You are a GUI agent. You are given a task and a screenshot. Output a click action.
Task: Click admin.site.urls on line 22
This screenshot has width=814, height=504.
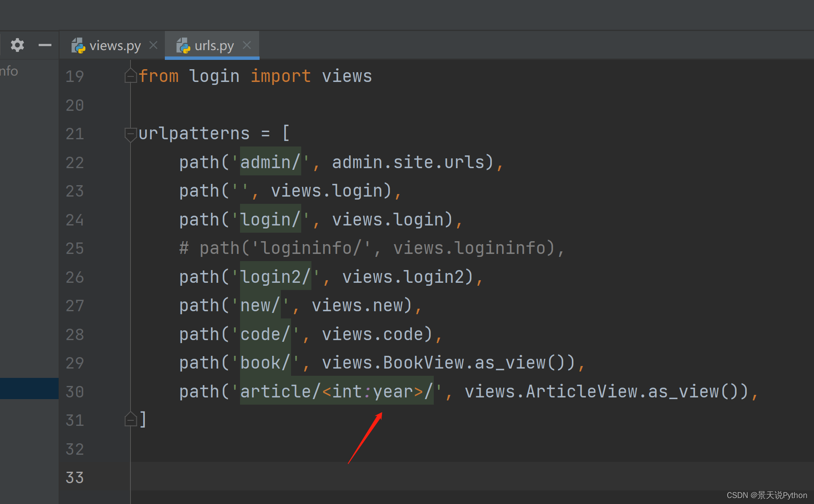[x=408, y=162]
